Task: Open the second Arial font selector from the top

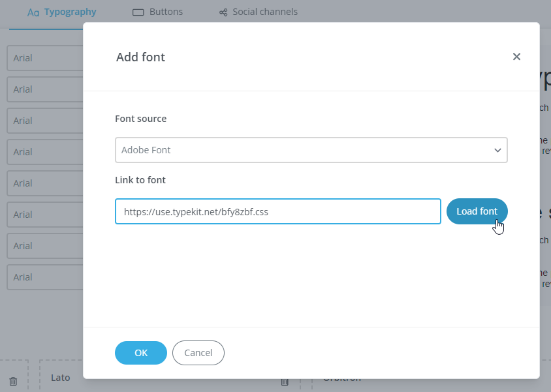Action: pyautogui.click(x=44, y=89)
